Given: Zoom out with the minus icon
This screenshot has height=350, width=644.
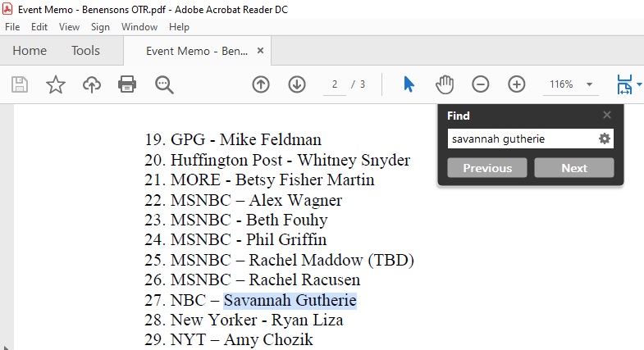Looking at the screenshot, I should [481, 84].
